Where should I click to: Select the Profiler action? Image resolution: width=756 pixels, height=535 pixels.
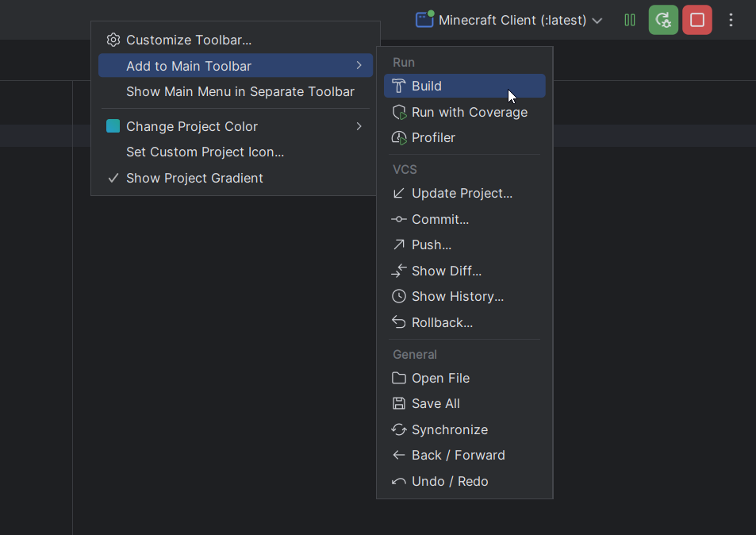(398, 137)
